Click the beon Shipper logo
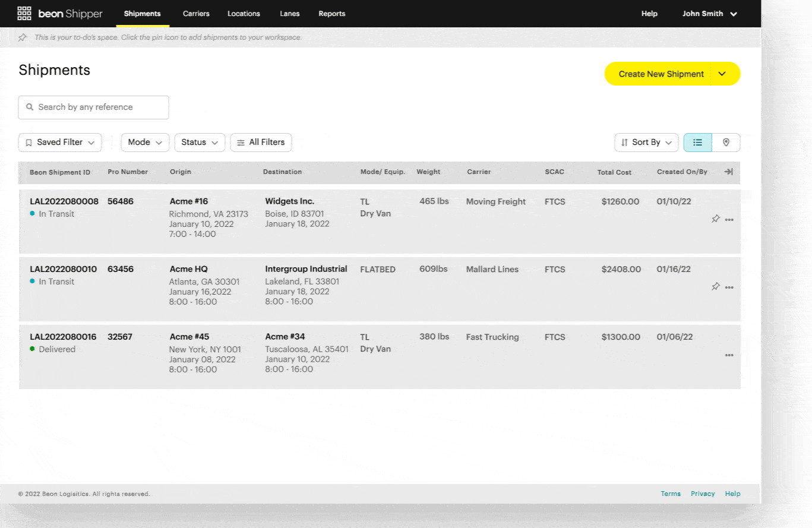 point(70,14)
